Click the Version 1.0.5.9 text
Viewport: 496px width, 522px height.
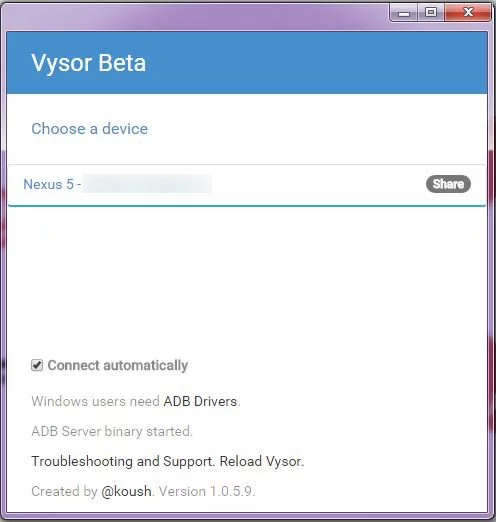(x=207, y=491)
